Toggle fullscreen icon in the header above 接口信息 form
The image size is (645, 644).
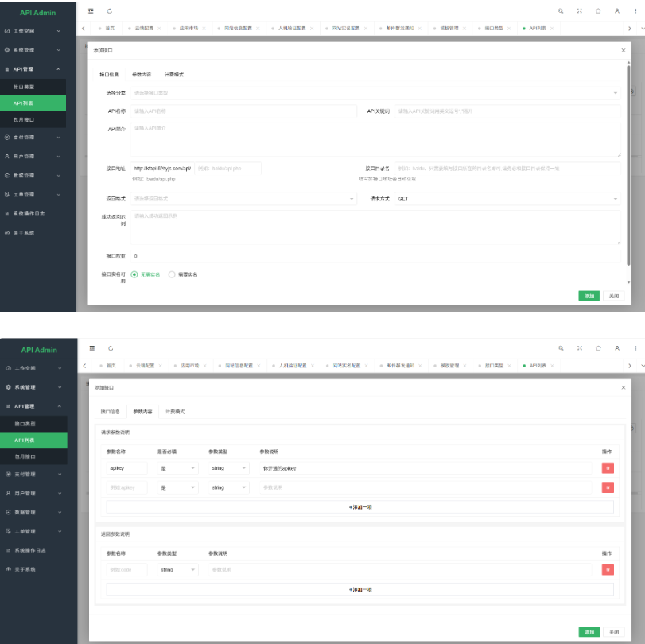coord(579,11)
